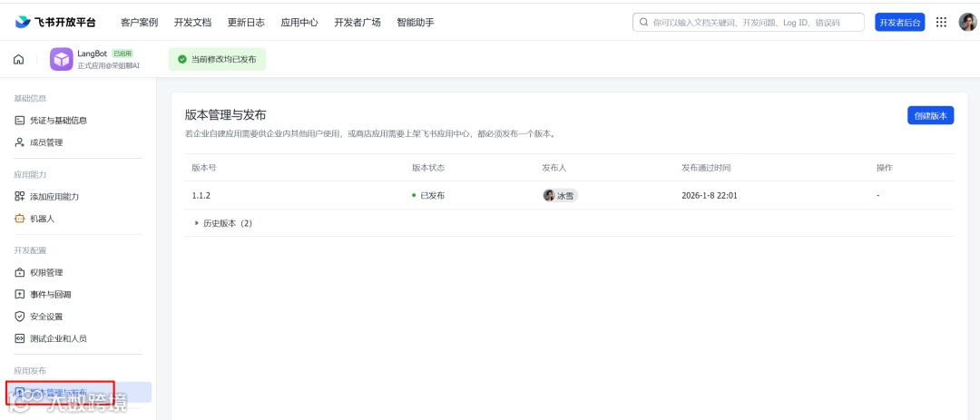980x420 pixels.
Task: Open the 更新日志 menu
Action: [x=246, y=23]
